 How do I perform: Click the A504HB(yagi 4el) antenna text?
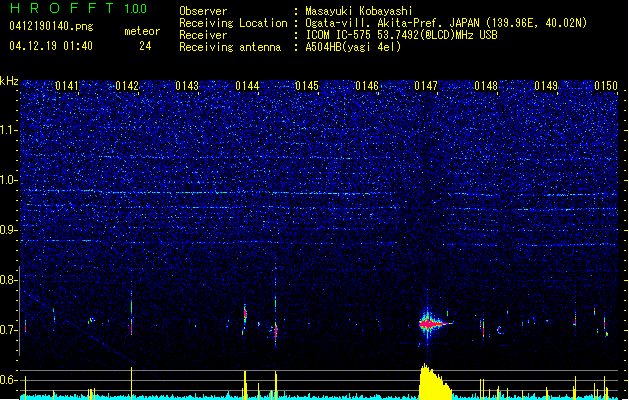point(353,47)
